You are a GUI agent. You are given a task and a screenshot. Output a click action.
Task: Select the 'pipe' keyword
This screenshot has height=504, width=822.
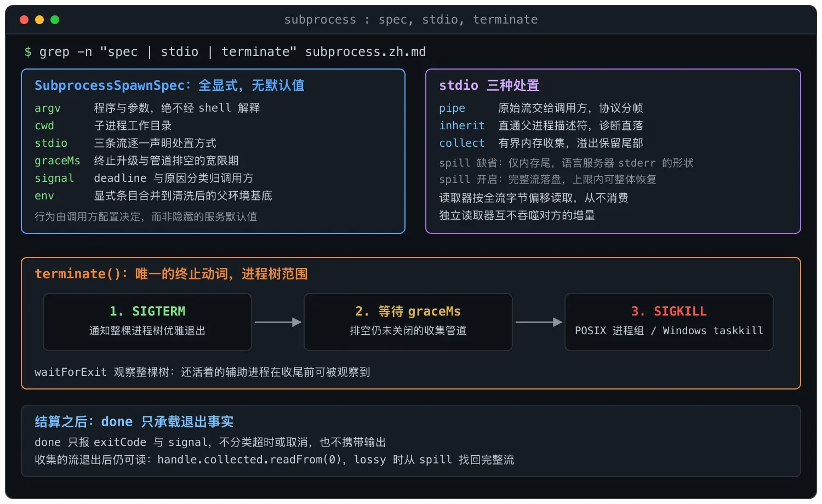[452, 108]
